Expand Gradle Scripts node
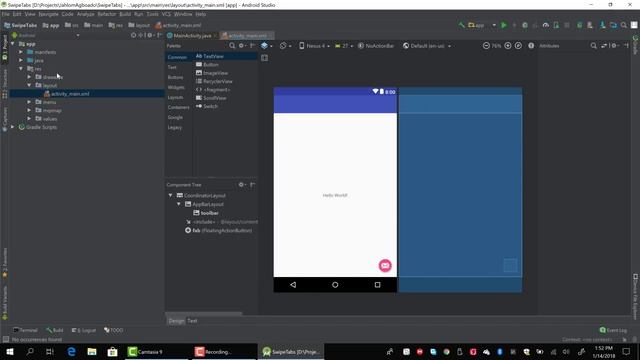Screen dimensions: 640x360 (13, 127)
